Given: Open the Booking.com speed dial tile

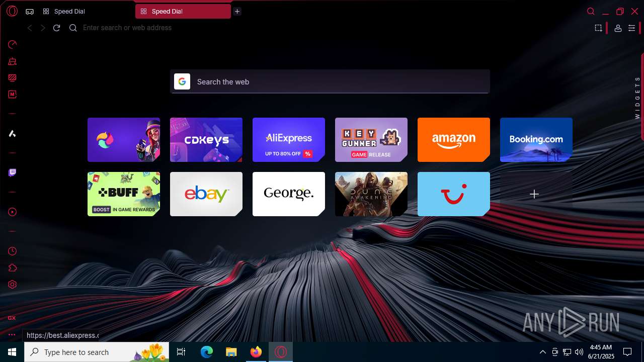Looking at the screenshot, I should (x=536, y=140).
